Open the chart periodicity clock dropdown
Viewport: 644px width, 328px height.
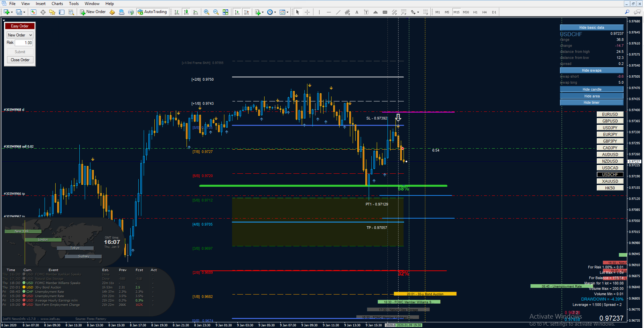click(x=271, y=12)
